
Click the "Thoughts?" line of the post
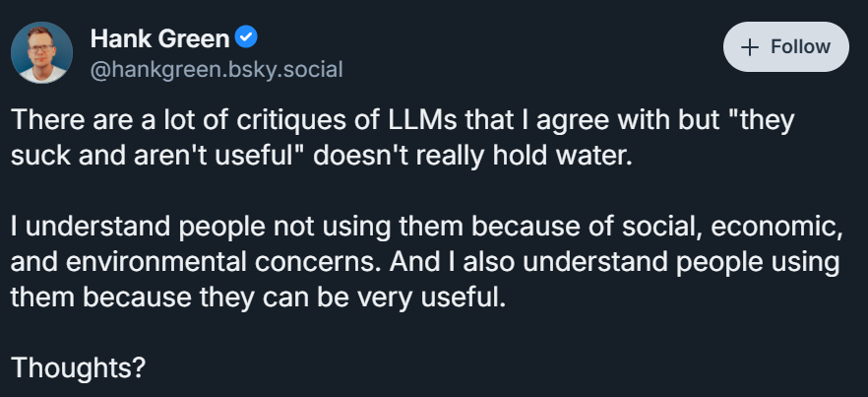(x=79, y=369)
